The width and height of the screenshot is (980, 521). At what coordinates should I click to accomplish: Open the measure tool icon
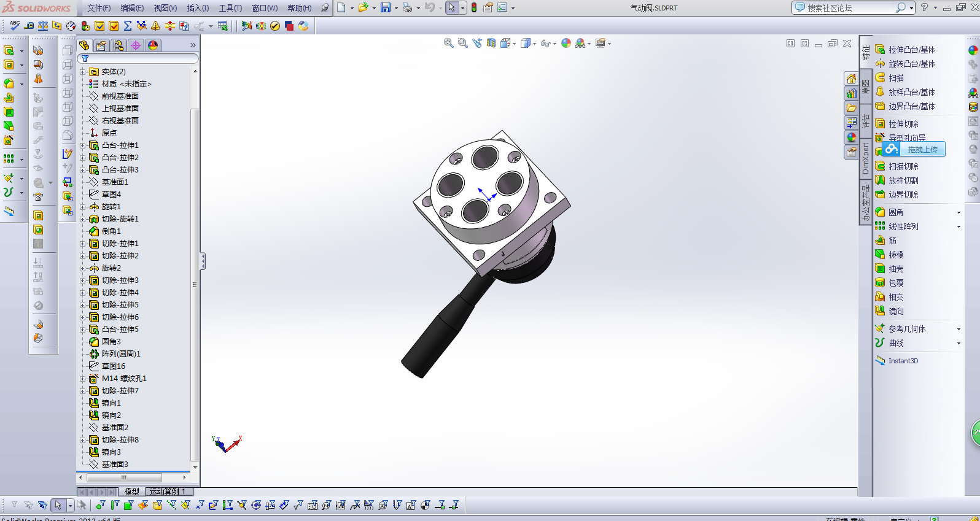pyautogui.click(x=29, y=26)
